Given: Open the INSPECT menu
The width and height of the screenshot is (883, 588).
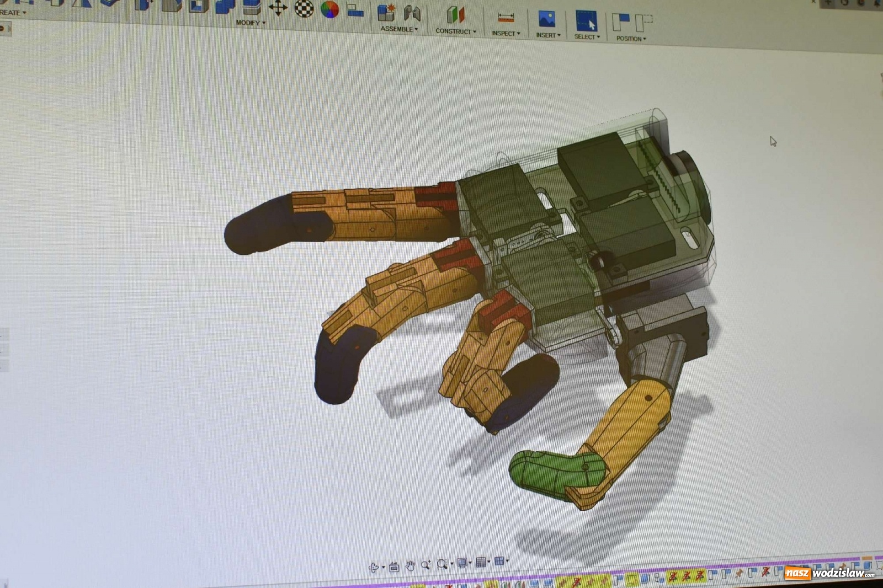Looking at the screenshot, I should tap(506, 34).
